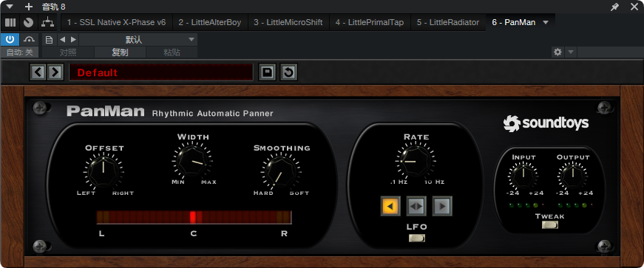
Task: Expand the arrow next to the gear
Action: (x=571, y=52)
